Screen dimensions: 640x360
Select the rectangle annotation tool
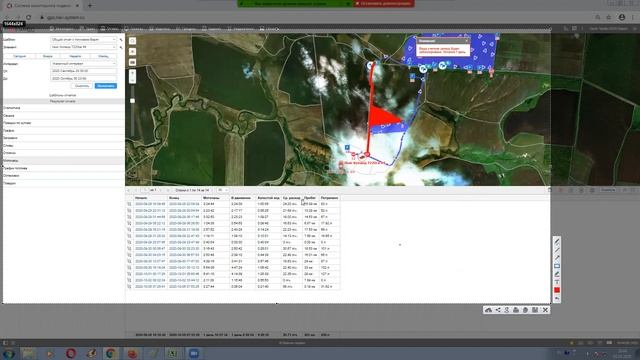557,266
